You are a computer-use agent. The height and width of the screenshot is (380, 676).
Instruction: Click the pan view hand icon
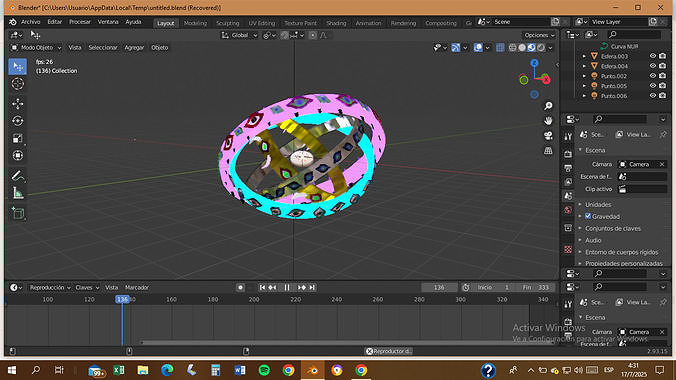[x=548, y=121]
